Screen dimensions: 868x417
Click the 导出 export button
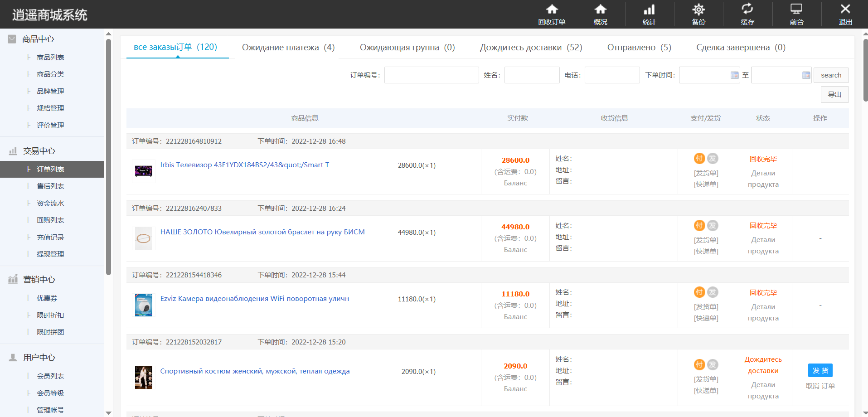pos(834,95)
